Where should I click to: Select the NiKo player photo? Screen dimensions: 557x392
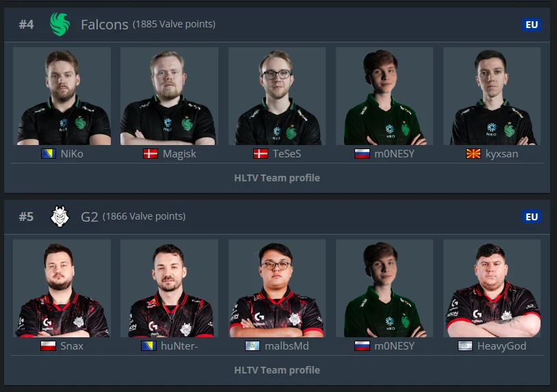(x=62, y=96)
